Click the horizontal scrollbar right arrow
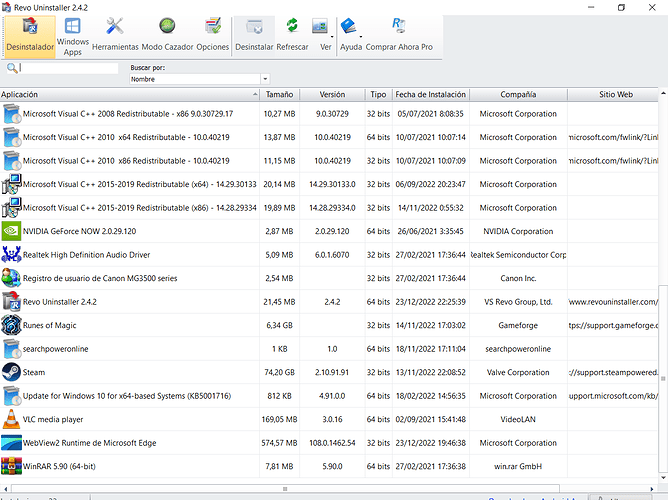Viewport: 668px width, 500px height. [652, 489]
